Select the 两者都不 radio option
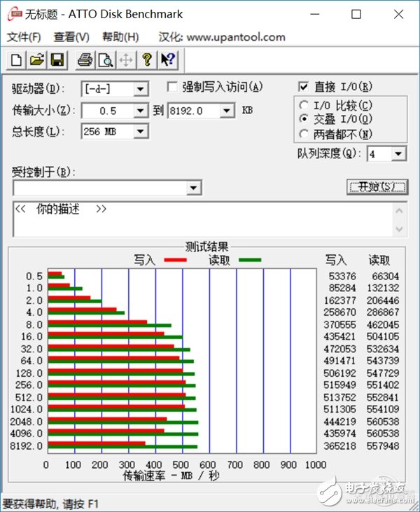 coord(303,133)
